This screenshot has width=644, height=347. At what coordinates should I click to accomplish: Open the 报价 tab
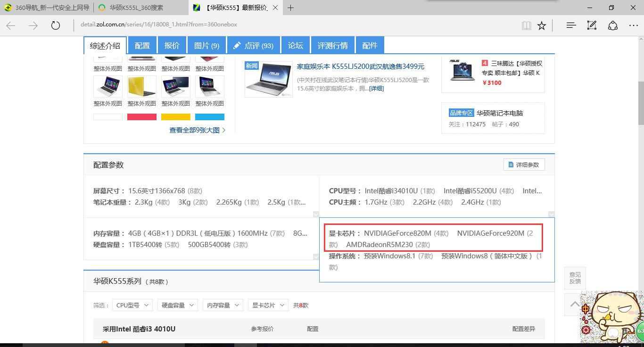[x=172, y=46]
